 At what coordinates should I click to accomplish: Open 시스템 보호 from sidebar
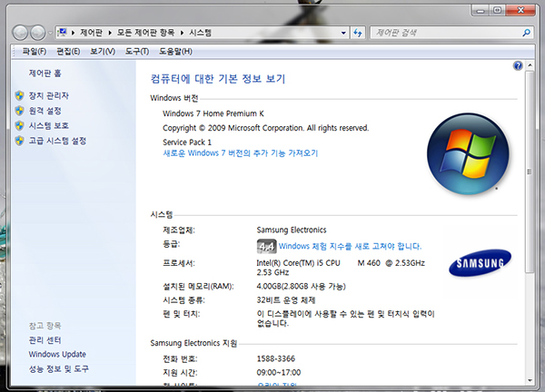[x=49, y=125]
